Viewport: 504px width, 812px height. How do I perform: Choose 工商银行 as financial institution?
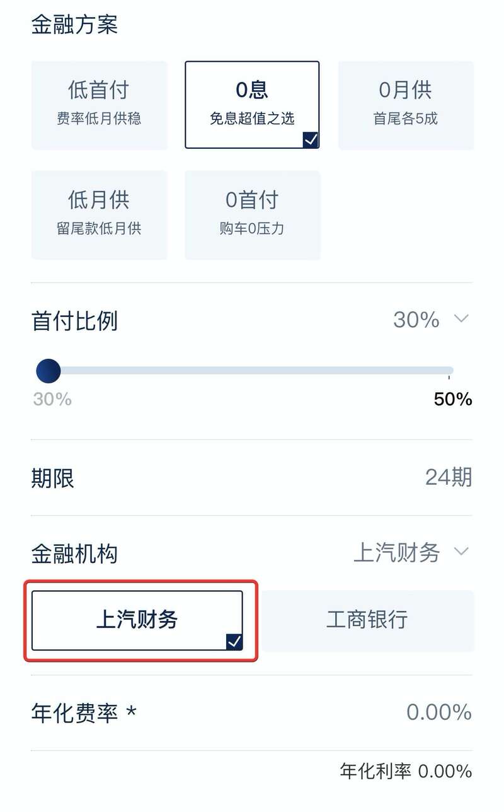point(367,620)
